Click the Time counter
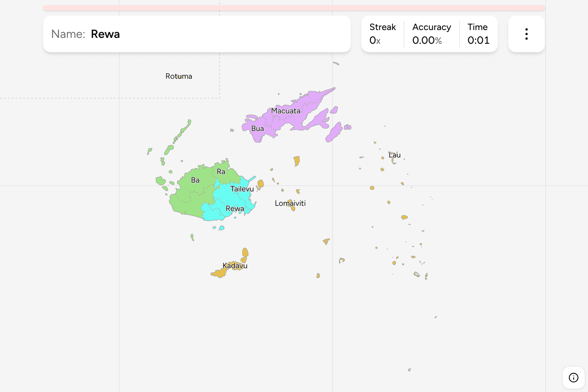 pos(478,34)
